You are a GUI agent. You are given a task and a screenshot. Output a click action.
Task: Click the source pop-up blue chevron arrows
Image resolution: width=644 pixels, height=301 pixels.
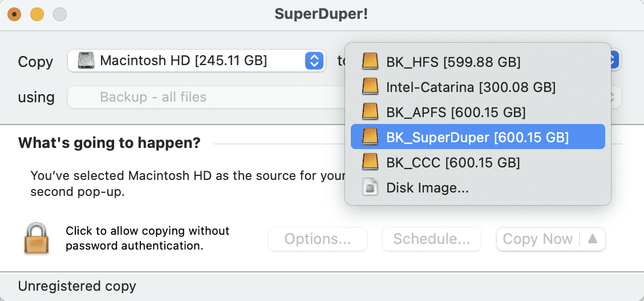tap(314, 61)
